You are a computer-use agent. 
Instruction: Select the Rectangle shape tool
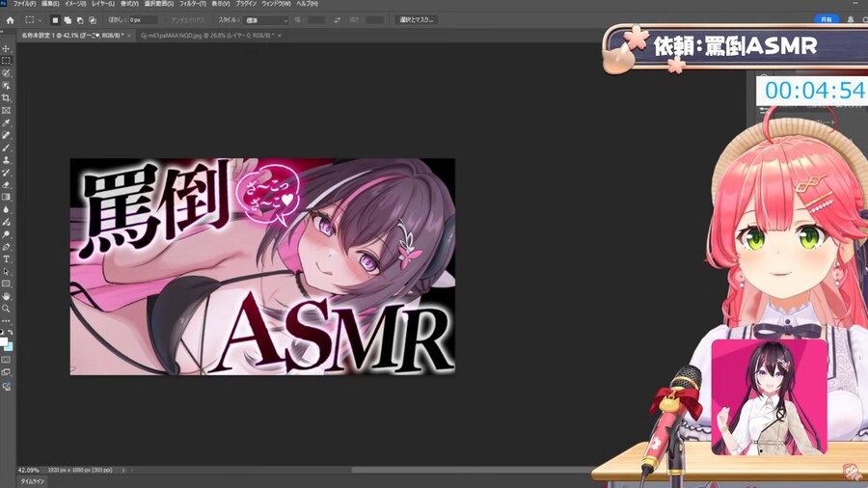tap(6, 284)
